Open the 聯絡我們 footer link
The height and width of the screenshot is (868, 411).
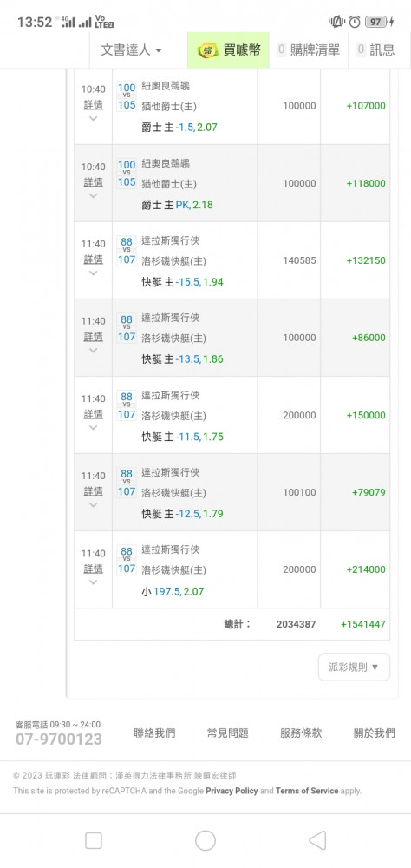(x=154, y=733)
